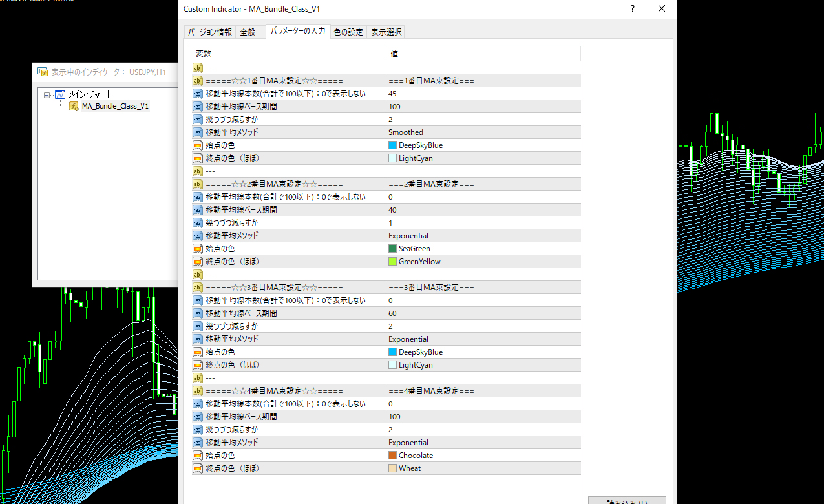Open 2番目 移動平均メソッド Exponential dropdown
The image size is (824, 504).
pyautogui.click(x=483, y=236)
